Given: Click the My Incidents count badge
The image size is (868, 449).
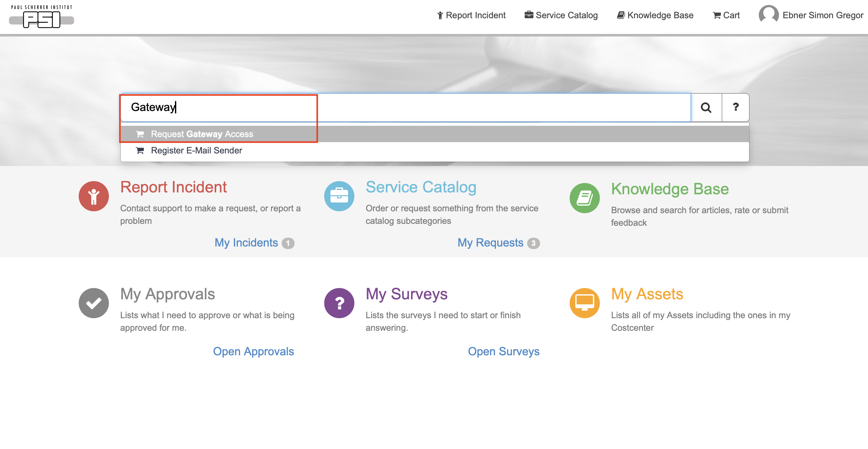Looking at the screenshot, I should pyautogui.click(x=288, y=243).
